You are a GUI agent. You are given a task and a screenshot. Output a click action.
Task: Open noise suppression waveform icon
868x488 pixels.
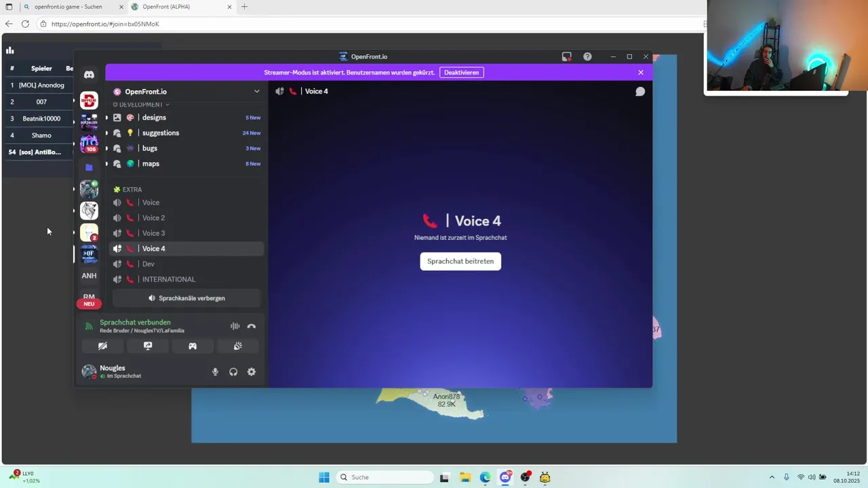[x=235, y=327]
